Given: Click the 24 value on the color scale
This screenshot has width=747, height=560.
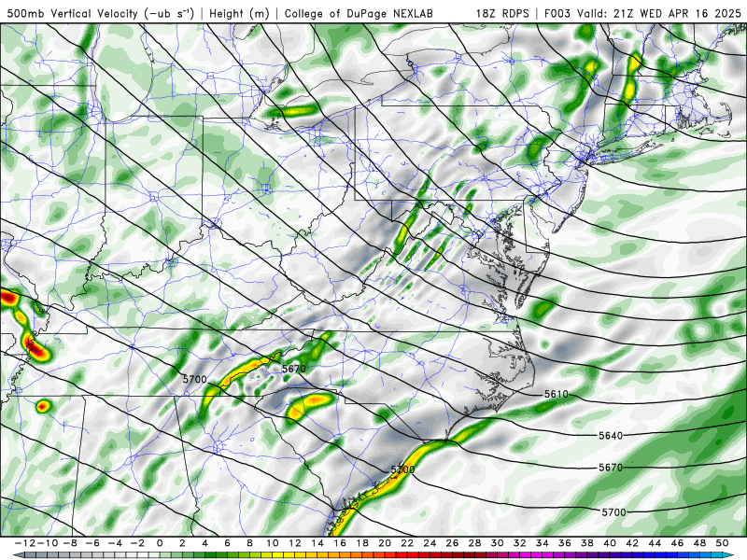Looking at the screenshot, I should pyautogui.click(x=430, y=543).
